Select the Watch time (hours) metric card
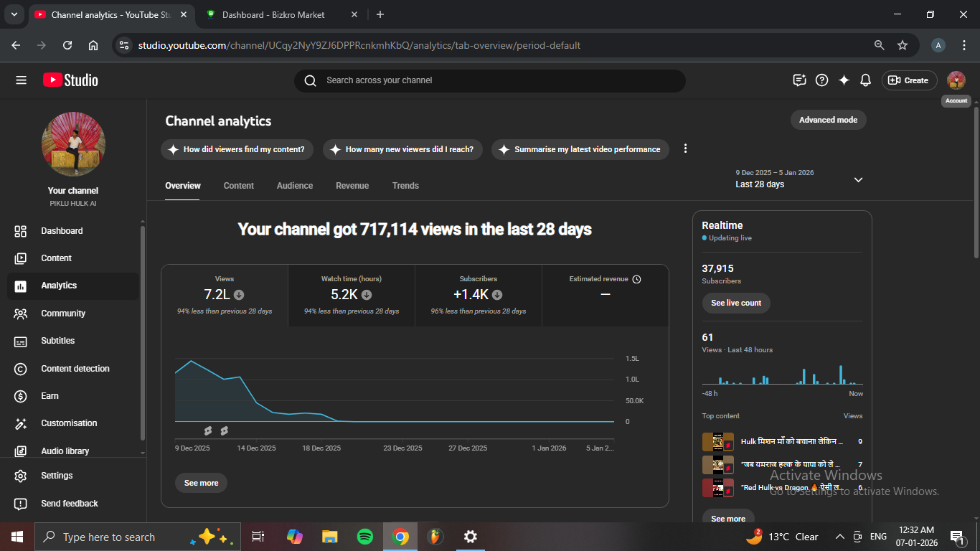This screenshot has height=551, width=980. click(x=352, y=295)
